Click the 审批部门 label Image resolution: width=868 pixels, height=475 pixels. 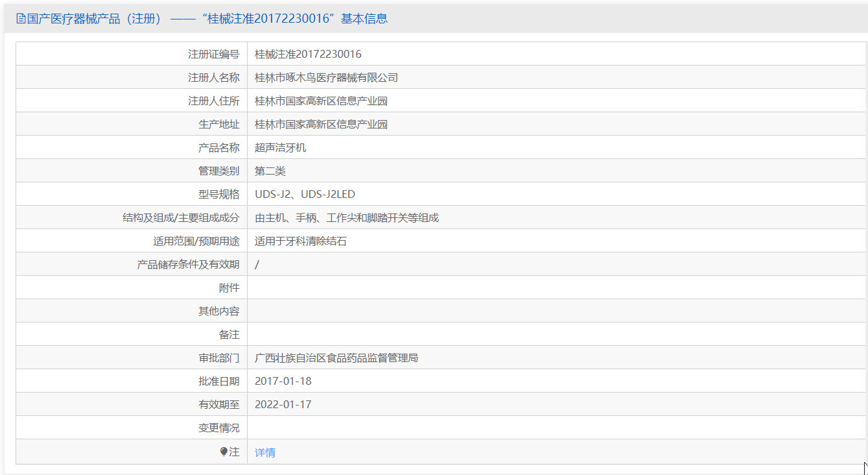click(218, 358)
